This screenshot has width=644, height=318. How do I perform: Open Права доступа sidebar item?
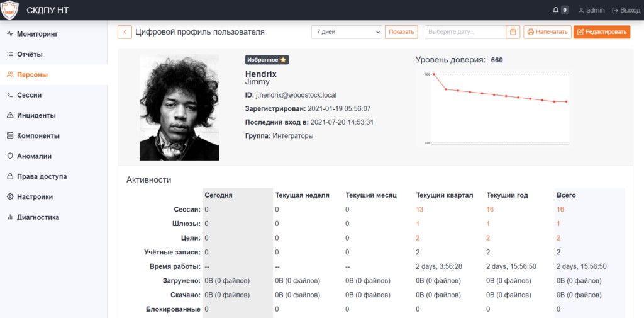coord(42,176)
